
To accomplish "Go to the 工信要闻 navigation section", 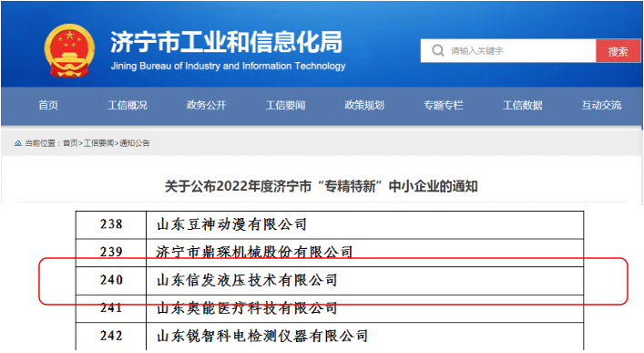I will 285,105.
